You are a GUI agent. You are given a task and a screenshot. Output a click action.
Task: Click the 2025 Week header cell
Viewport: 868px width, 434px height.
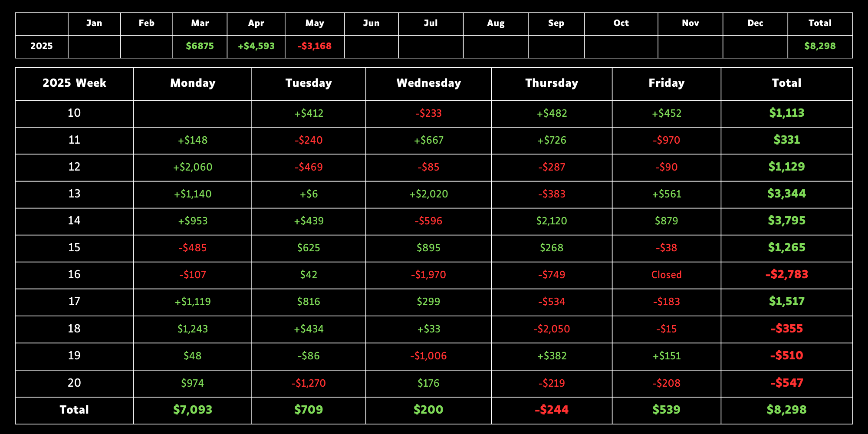[x=74, y=83]
